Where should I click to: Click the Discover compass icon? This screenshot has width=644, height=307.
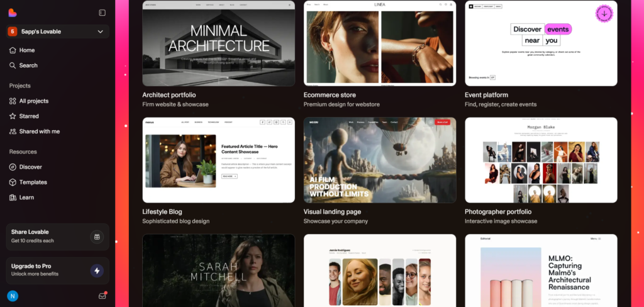coord(13,167)
